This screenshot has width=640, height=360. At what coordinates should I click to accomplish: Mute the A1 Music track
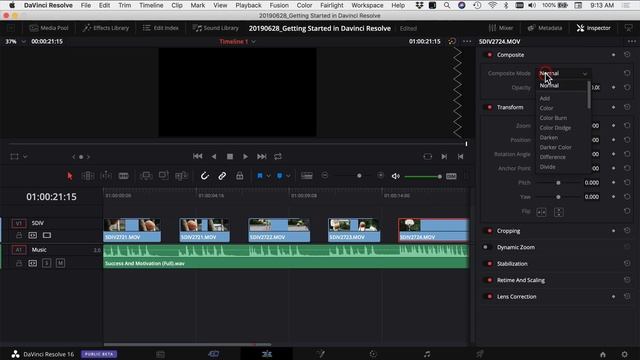tap(60, 263)
